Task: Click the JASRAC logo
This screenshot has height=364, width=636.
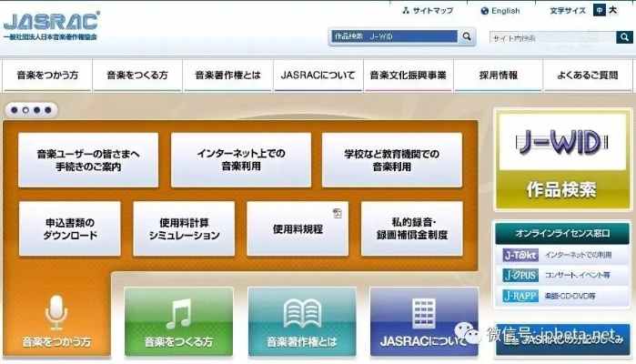Action: (51, 26)
